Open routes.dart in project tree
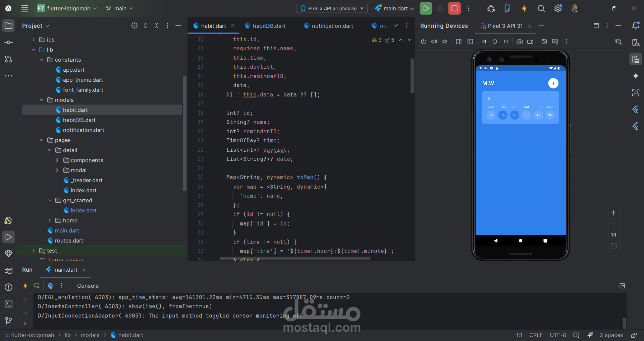The width and height of the screenshot is (644, 341). [69, 241]
